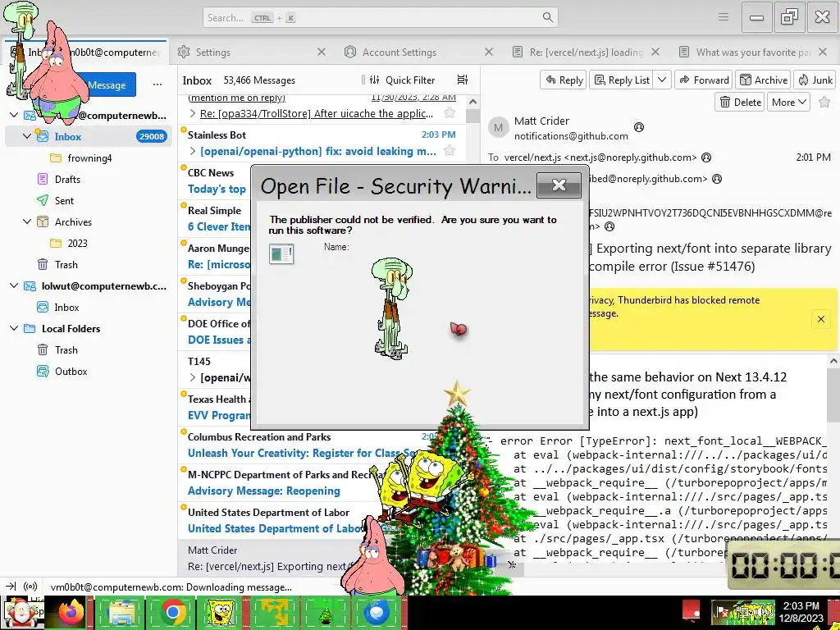Click Matt Crider's sender avatar
This screenshot has width=840, height=630.
[498, 127]
